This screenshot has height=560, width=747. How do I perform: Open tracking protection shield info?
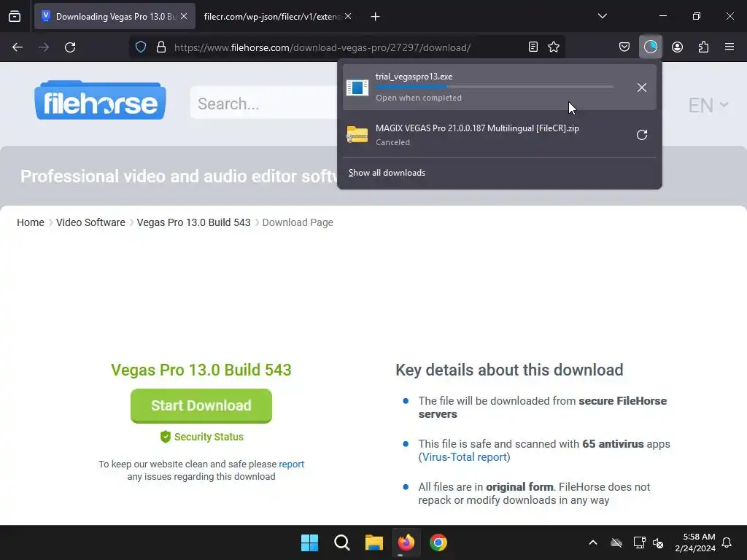coord(141,47)
